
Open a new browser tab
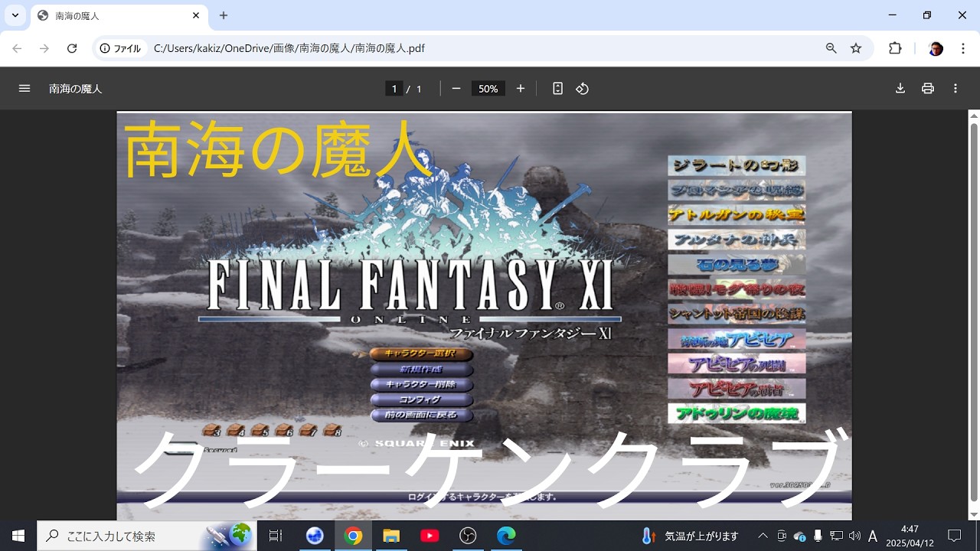tap(224, 15)
